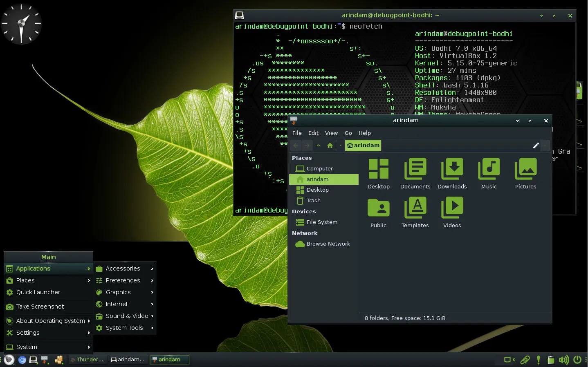Open the terminal window options chevron
This screenshot has width=588, height=367.
coord(541,16)
